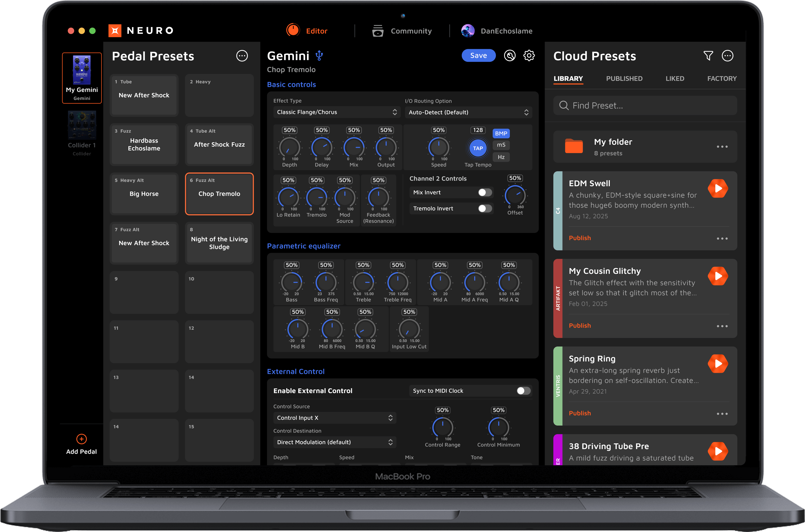Click the Add Pedal plus icon
Screen dimensions: 805x532
click(81, 439)
